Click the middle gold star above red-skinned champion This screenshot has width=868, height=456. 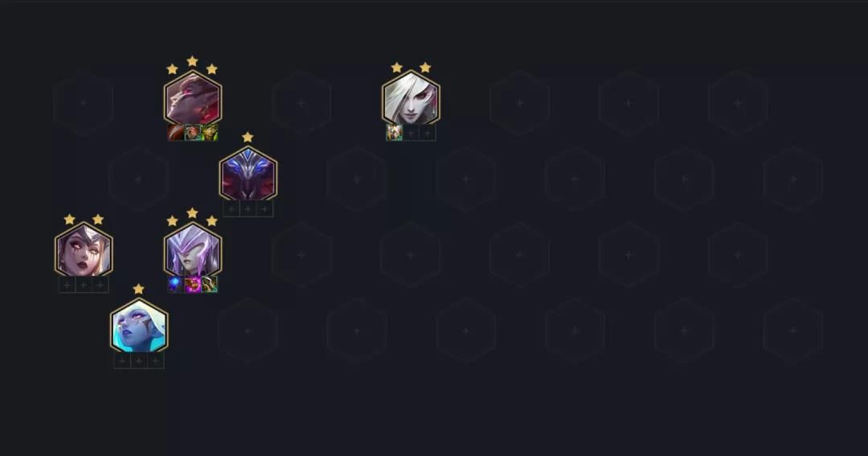[192, 61]
